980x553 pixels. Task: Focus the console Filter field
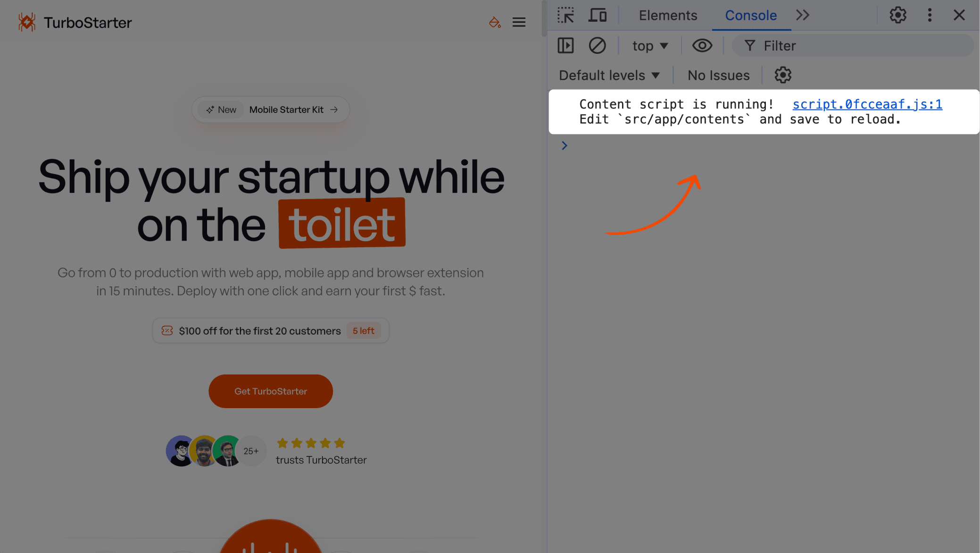(x=853, y=46)
